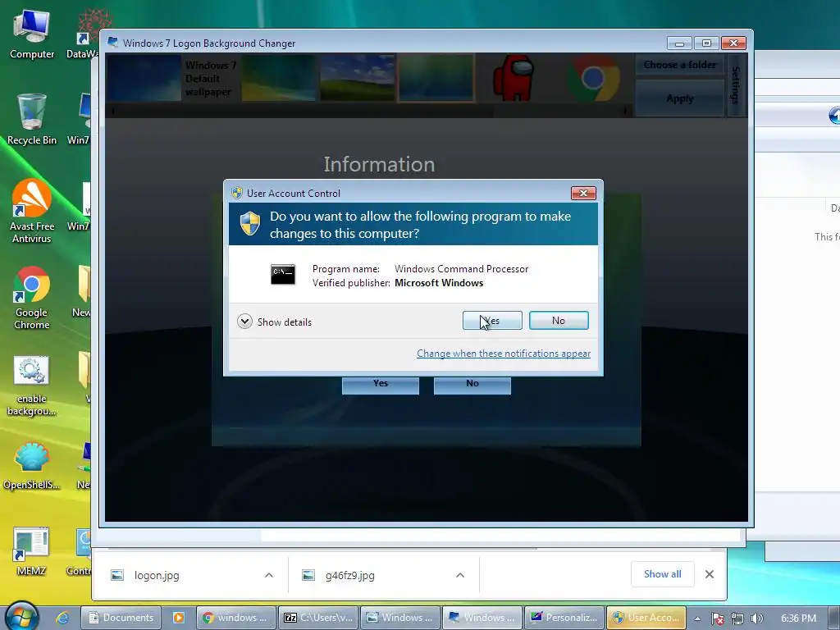The height and width of the screenshot is (630, 840).
Task: Expand Show details in UAC dialog
Action: click(x=274, y=322)
